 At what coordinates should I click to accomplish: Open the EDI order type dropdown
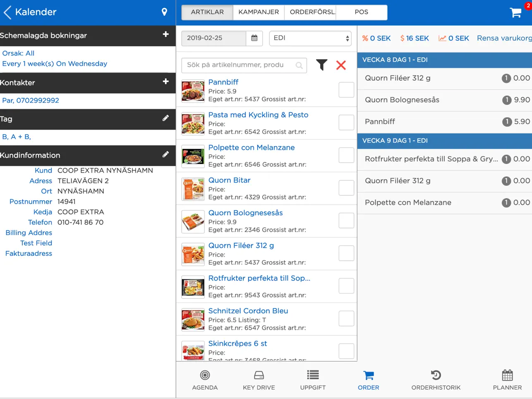tap(310, 38)
